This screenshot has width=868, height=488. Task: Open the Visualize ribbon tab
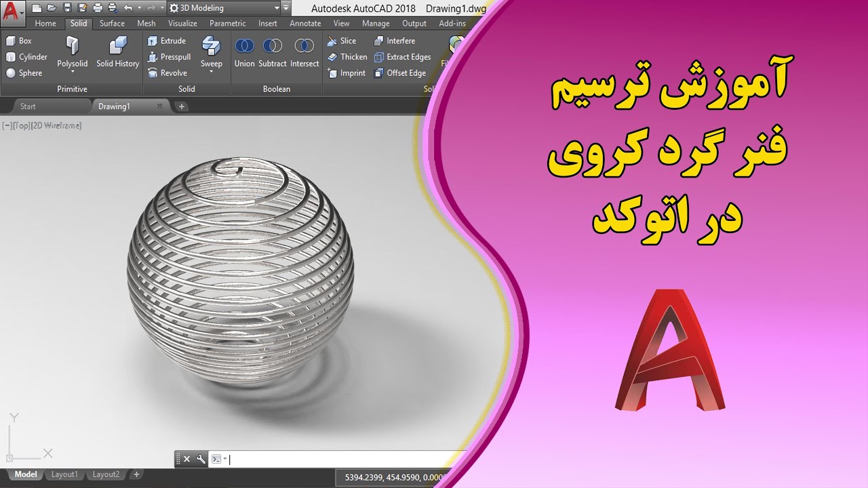(x=182, y=23)
